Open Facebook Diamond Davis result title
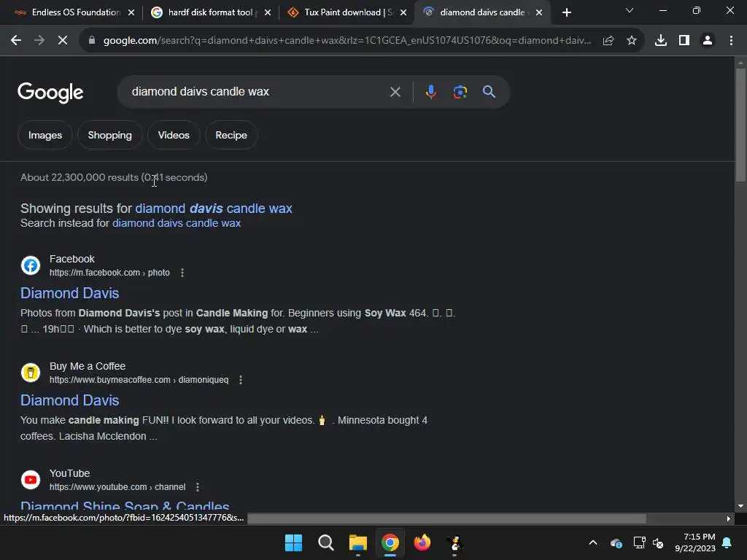The height and width of the screenshot is (560, 747). (x=70, y=293)
